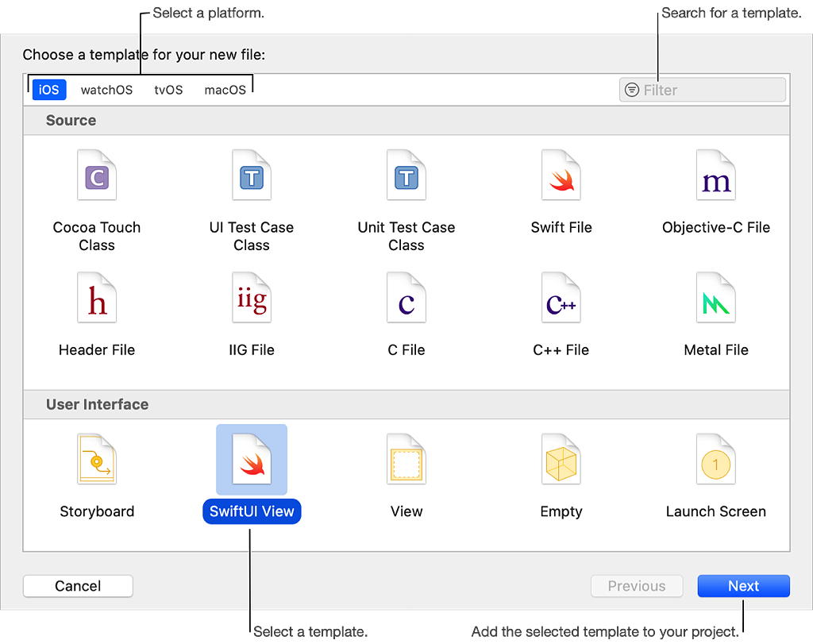The image size is (813, 644).
Task: Pick the Storyboard template icon
Action: pyautogui.click(x=97, y=459)
